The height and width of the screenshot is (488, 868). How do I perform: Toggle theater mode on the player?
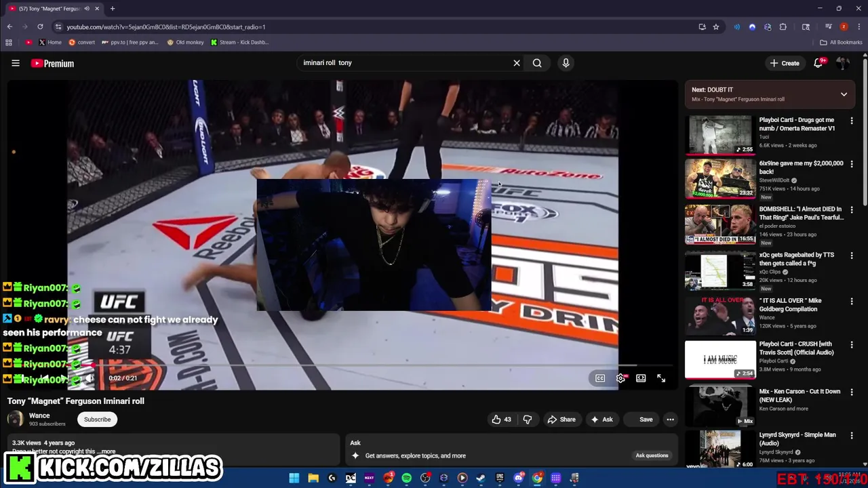click(x=641, y=378)
